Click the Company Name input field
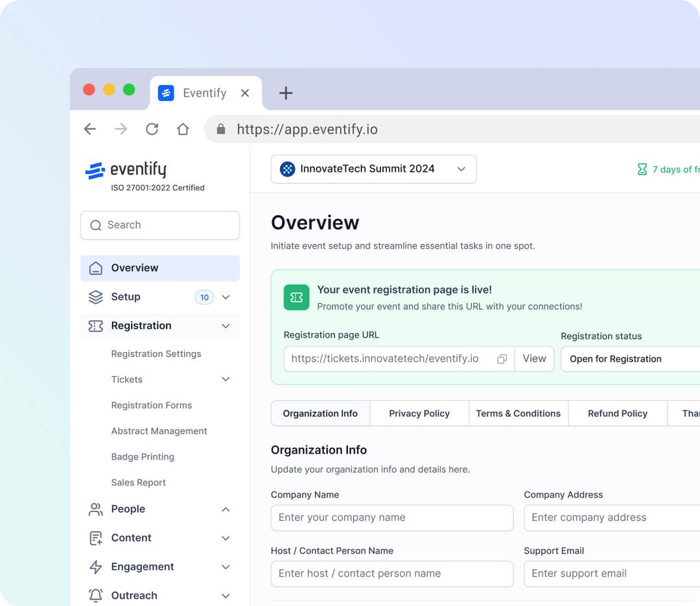Screen dimensions: 700x606 391,517
